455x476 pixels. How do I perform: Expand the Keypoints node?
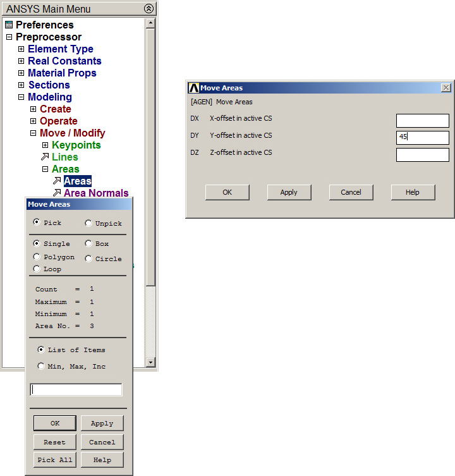pyautogui.click(x=45, y=145)
